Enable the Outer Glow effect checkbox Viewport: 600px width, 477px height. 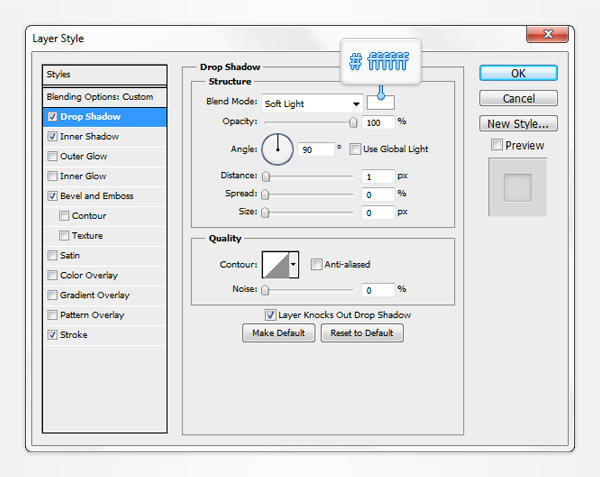(x=52, y=156)
